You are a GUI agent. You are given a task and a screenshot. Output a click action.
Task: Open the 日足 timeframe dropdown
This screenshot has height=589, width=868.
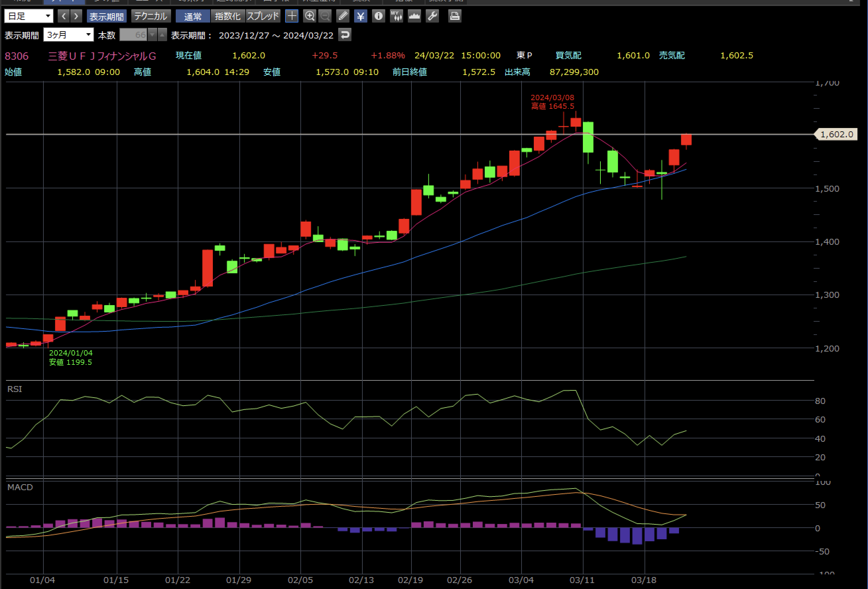click(x=29, y=16)
